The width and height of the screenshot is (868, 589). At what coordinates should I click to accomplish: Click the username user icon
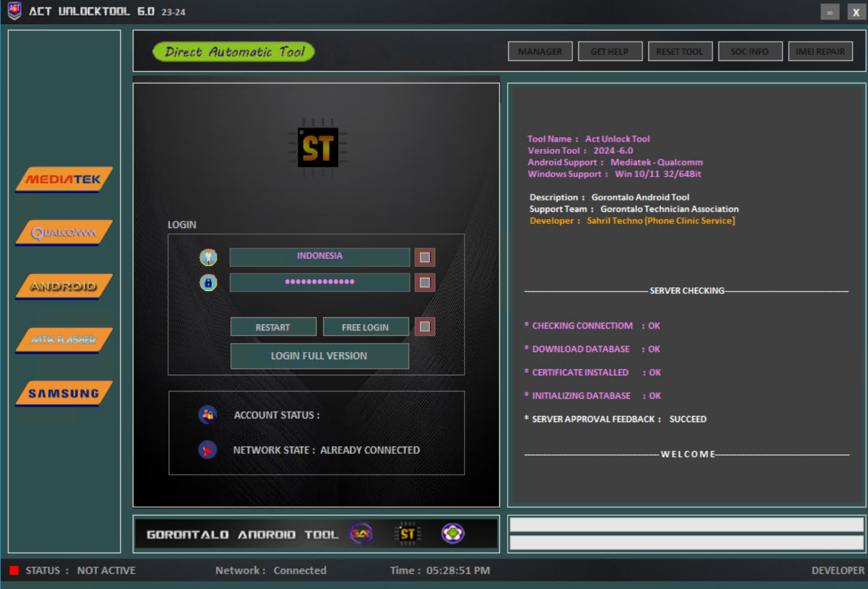tap(208, 257)
